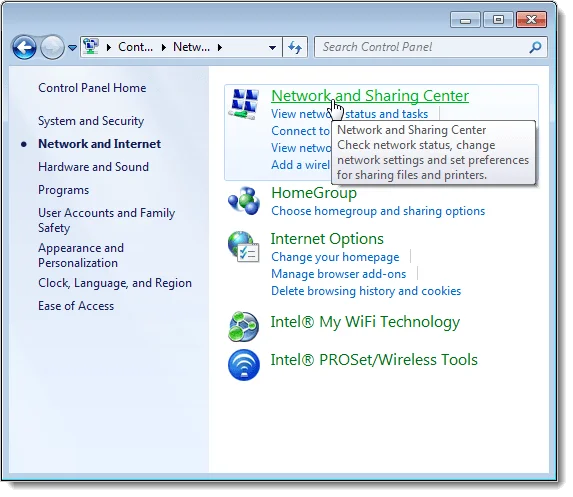Select the Netw... breadcrumb segment
The image size is (573, 497).
pyautogui.click(x=191, y=47)
